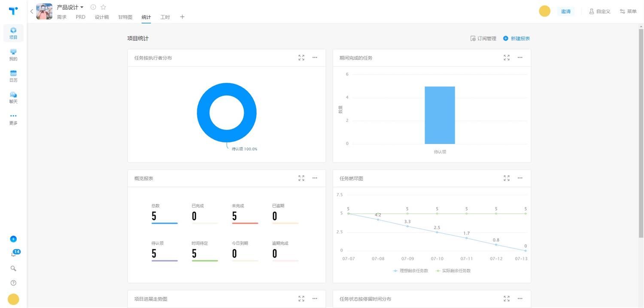This screenshot has width=644, height=308.
Task: Open more options for 期间完成的任务 card
Action: [x=520, y=57]
